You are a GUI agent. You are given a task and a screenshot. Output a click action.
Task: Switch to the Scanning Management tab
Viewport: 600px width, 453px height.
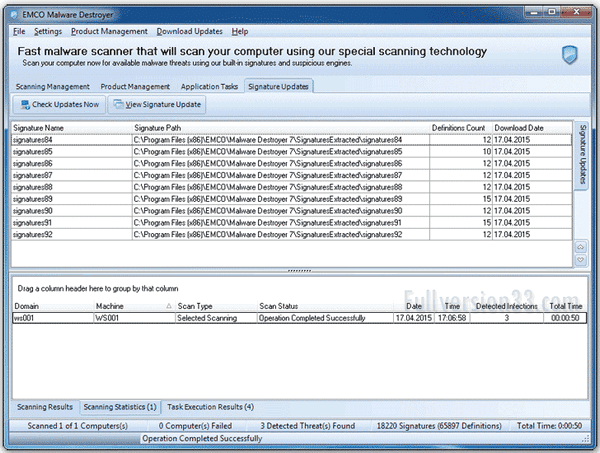[52, 87]
